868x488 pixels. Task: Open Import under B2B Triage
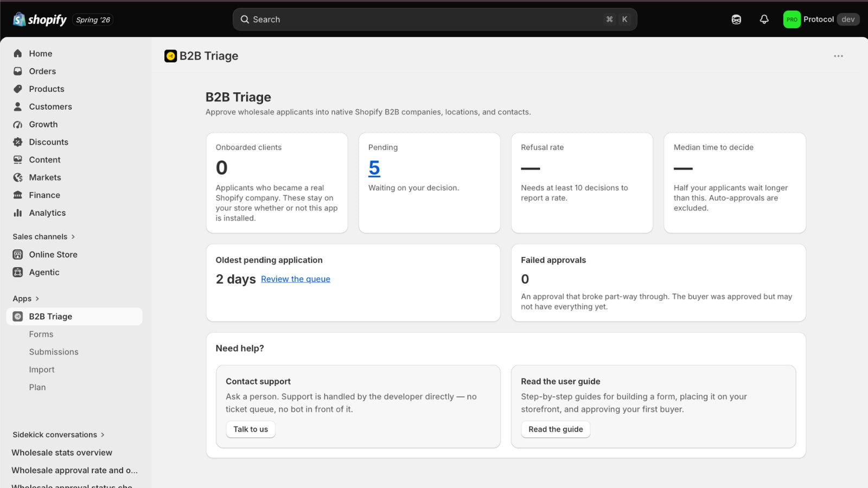42,370
